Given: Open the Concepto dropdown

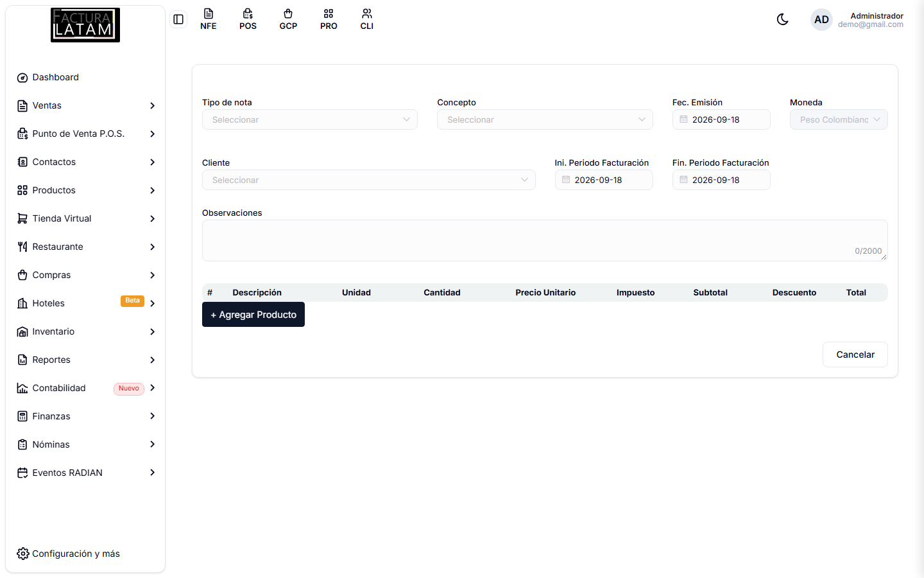Looking at the screenshot, I should [545, 119].
